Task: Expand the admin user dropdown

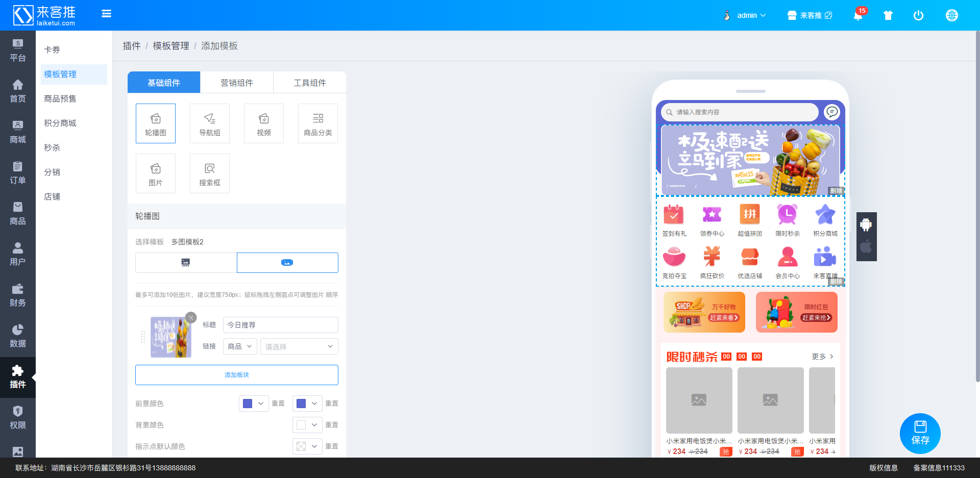Action: tap(746, 15)
